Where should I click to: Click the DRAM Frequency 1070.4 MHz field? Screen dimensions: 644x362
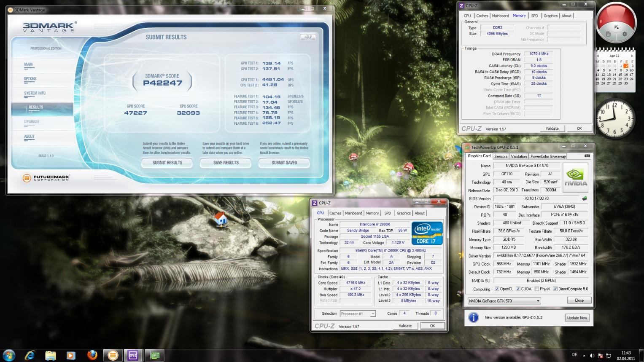539,54
